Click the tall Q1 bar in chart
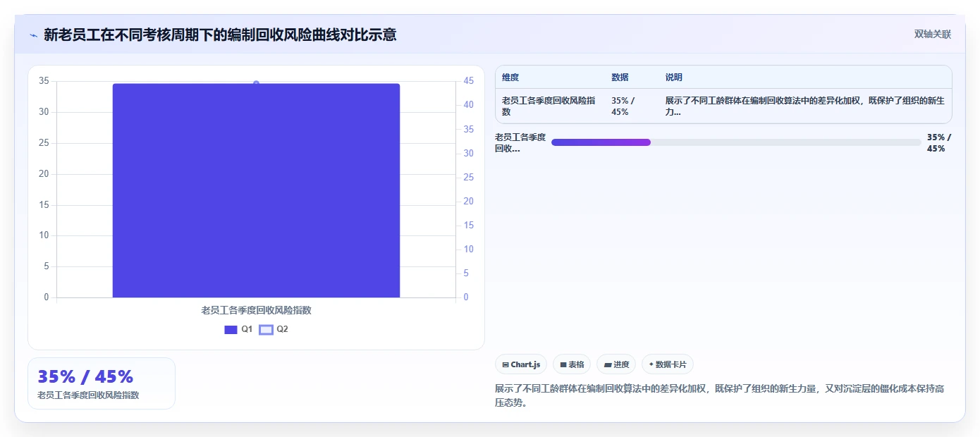This screenshot has width=980, height=437. [256, 190]
